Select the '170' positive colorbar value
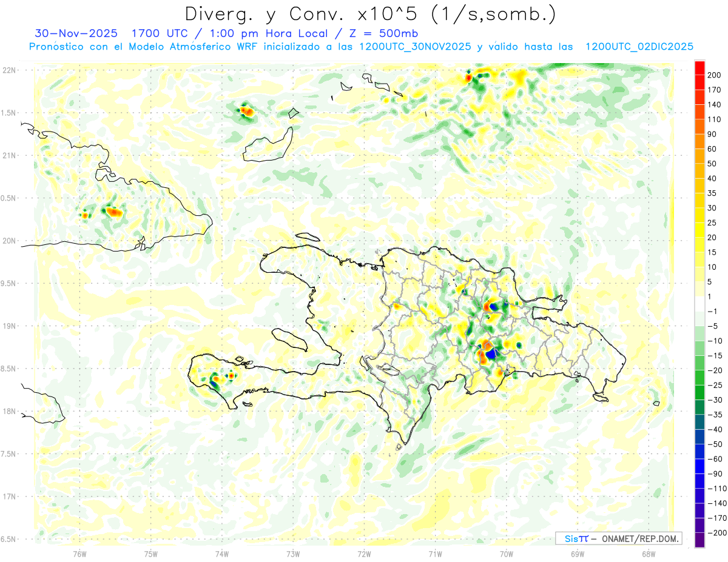This screenshot has height=562, width=728. click(x=715, y=90)
